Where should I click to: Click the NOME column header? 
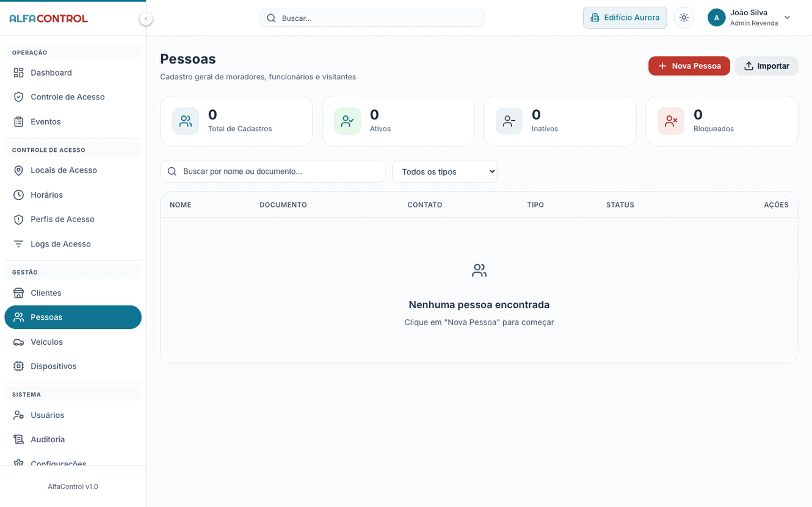coord(181,205)
